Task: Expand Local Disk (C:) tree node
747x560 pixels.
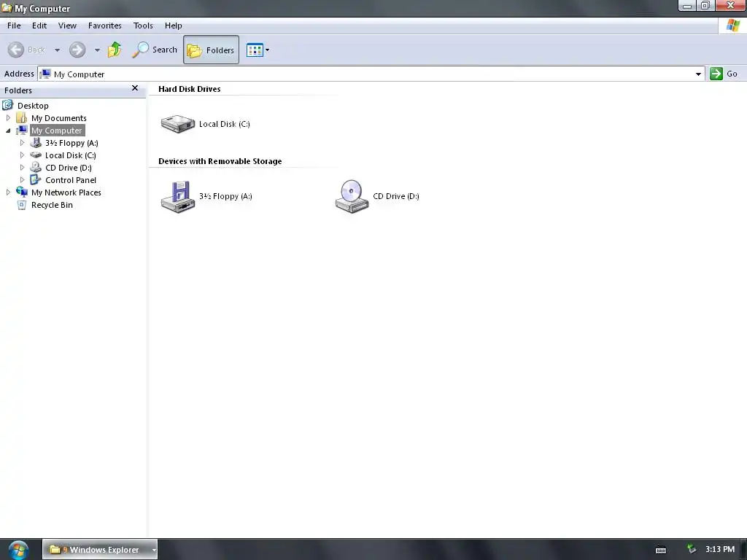Action: tap(22, 155)
